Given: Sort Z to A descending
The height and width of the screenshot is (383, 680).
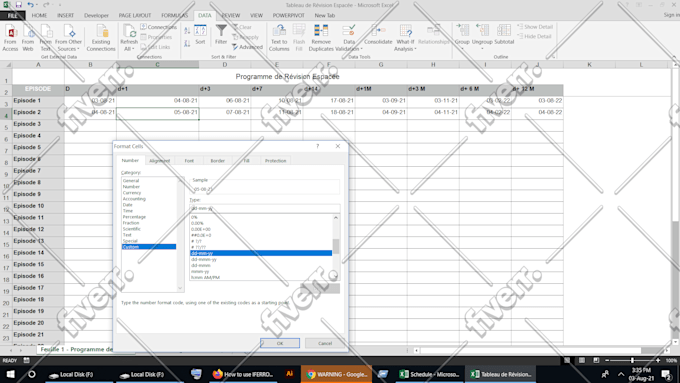Looking at the screenshot, I should [x=187, y=43].
